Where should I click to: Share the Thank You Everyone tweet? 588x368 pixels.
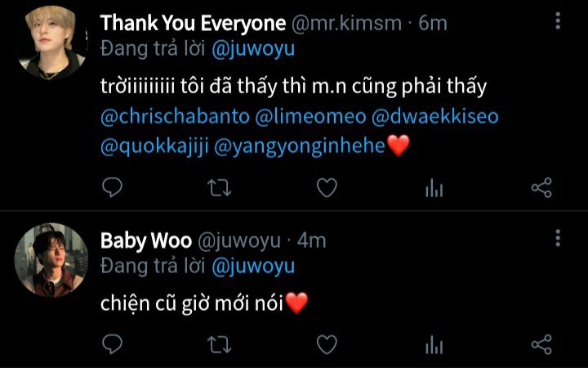pyautogui.click(x=541, y=188)
